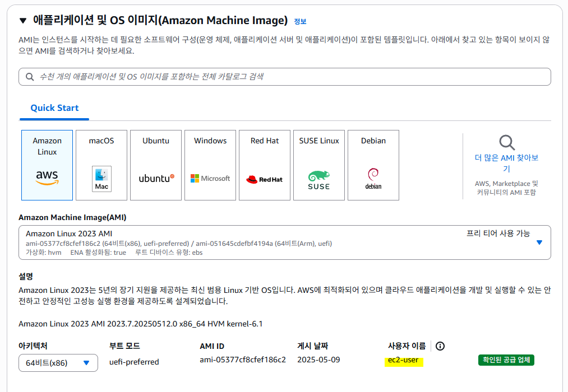Click the Microsoft logo icon
This screenshot has width=568, height=392.
[210, 178]
